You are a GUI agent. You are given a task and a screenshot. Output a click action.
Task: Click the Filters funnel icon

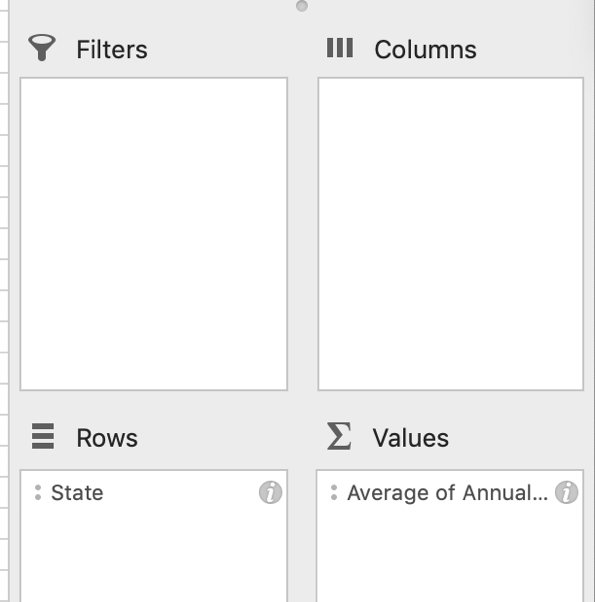(42, 48)
